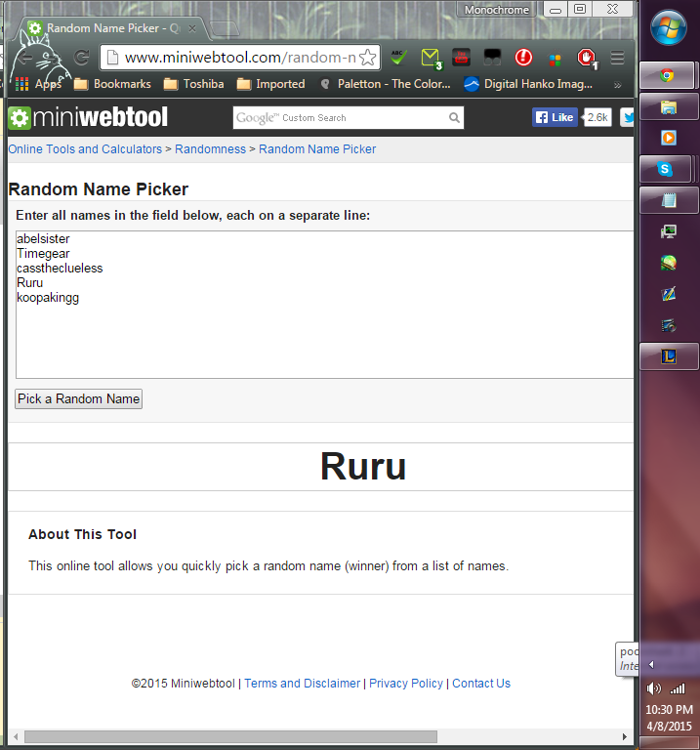Screen dimensions: 700x750
Task: Show hidden tray icons arrow
Action: 651,665
